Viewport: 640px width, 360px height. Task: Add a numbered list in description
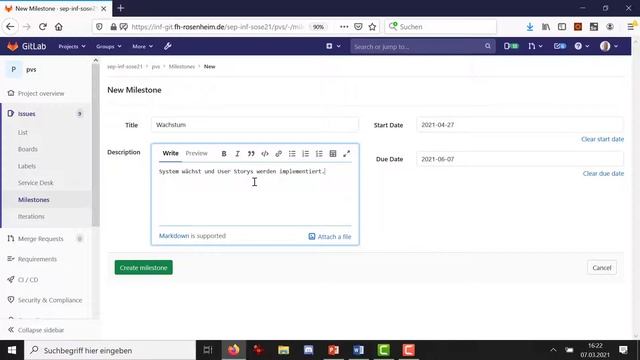pos(305,153)
